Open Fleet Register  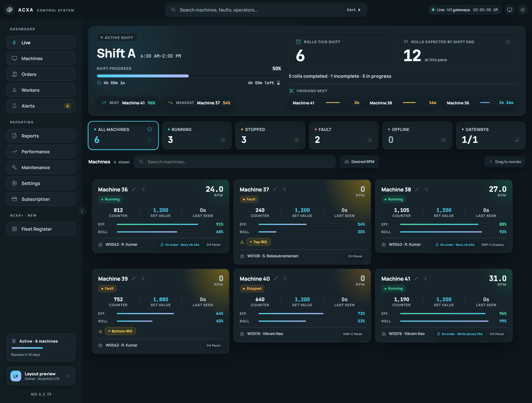coord(41,229)
